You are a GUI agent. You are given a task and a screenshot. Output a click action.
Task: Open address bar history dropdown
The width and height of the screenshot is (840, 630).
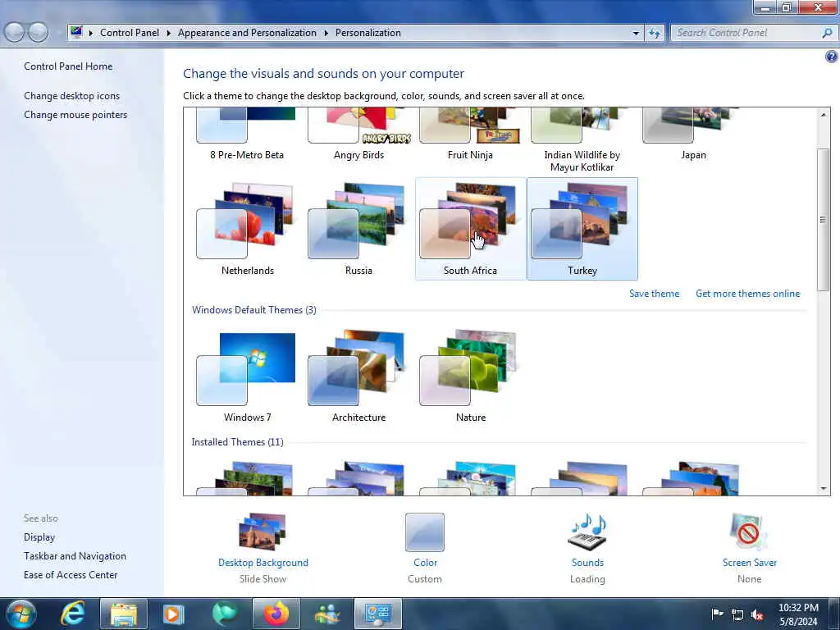636,33
